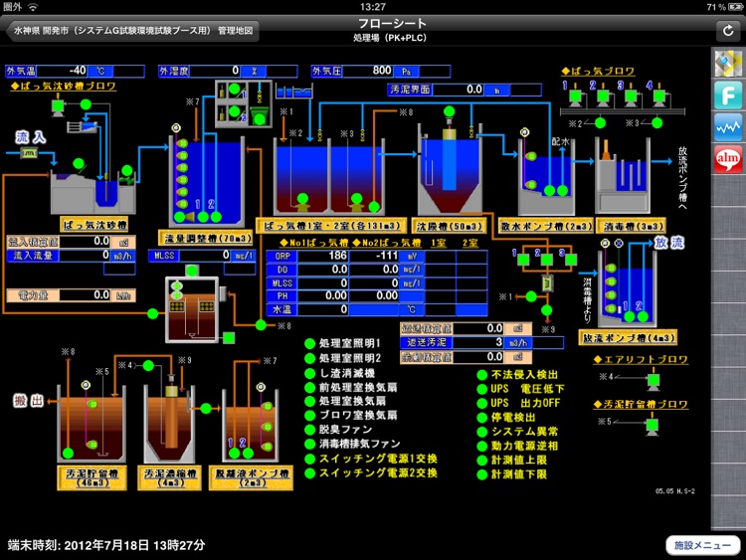Tap the 外気圧 value field showing 800
The width and height of the screenshot is (746, 560).
tap(368, 71)
